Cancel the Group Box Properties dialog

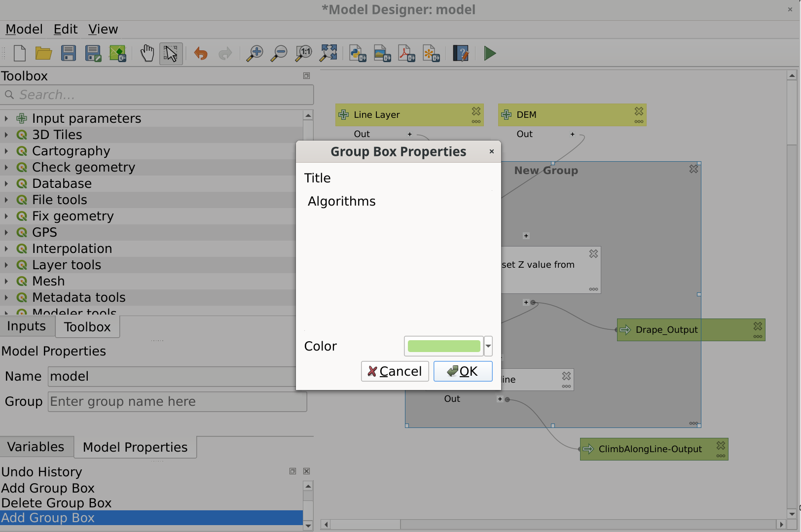[x=395, y=371]
